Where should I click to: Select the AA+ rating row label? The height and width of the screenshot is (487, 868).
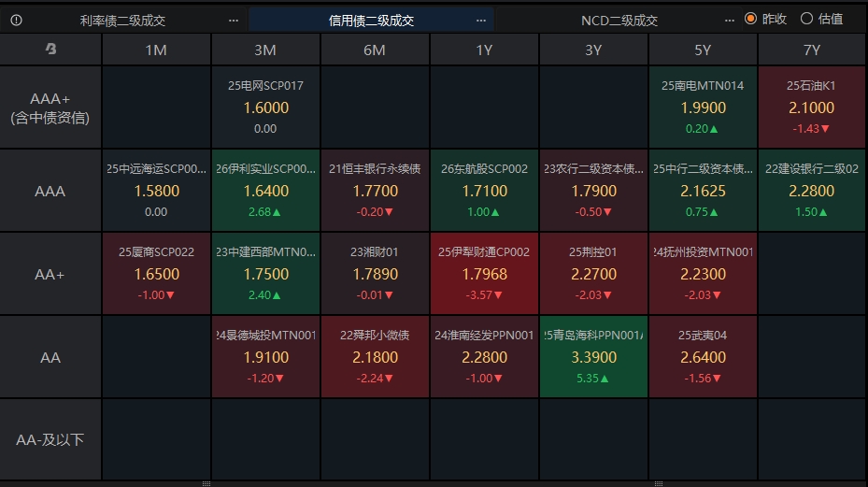[50, 274]
